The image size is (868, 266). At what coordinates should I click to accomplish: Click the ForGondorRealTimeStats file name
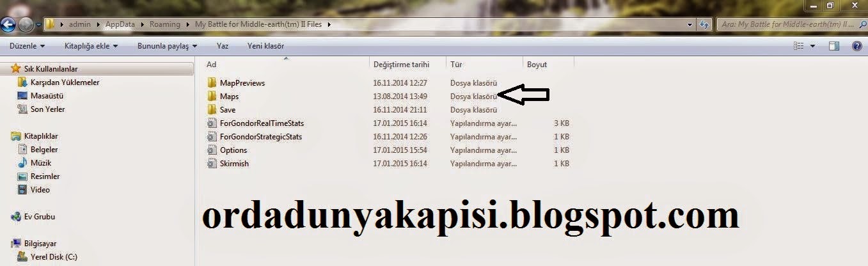click(262, 123)
